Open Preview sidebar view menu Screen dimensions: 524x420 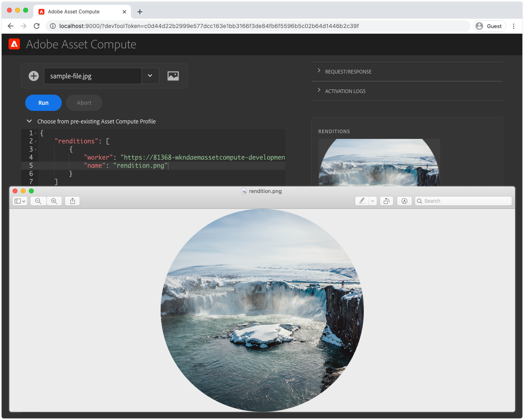tap(20, 201)
